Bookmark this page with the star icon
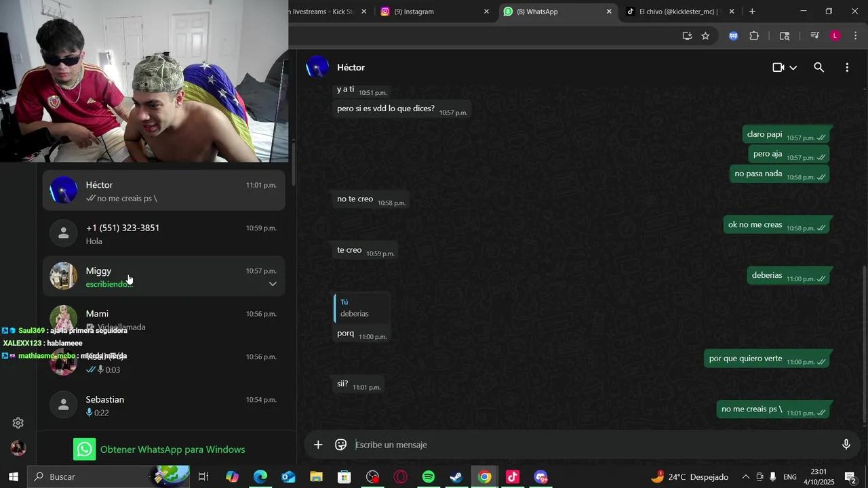Image resolution: width=868 pixels, height=488 pixels. coord(705,36)
